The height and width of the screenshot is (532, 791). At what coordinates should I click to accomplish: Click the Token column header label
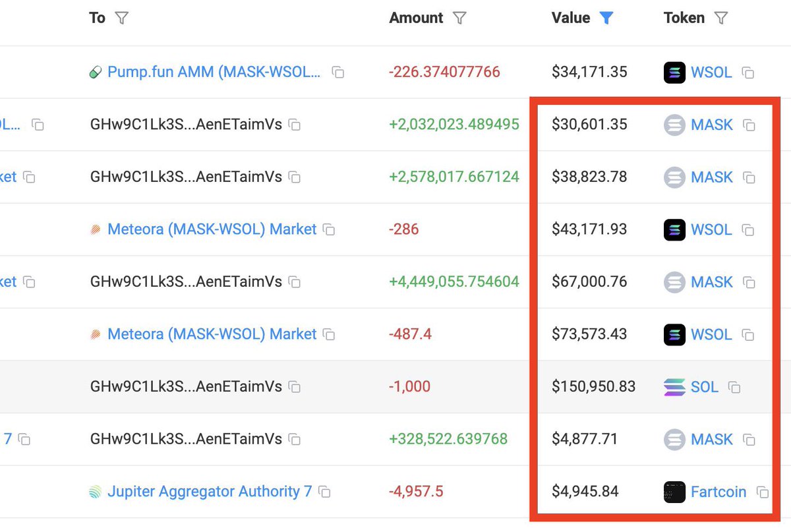[x=684, y=18]
